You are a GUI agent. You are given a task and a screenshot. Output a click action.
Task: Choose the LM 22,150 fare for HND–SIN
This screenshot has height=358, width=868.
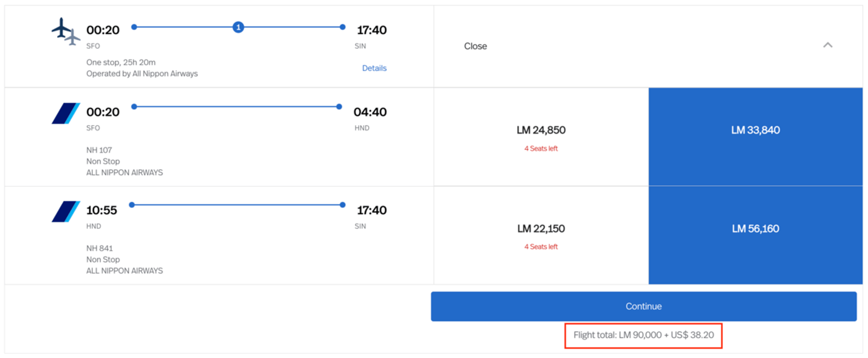(x=541, y=235)
